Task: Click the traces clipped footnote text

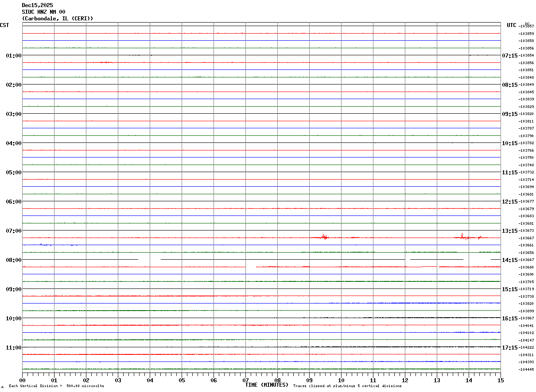Action: click(x=347, y=386)
